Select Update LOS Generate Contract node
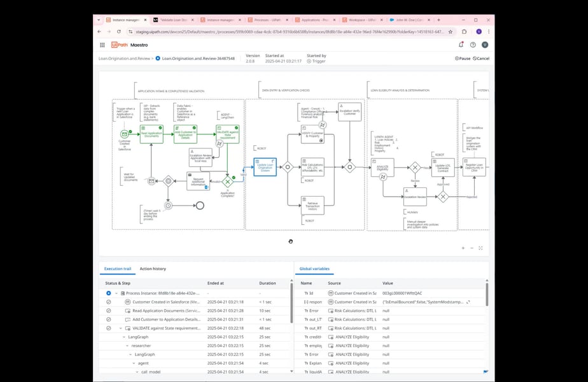Image resolution: width=588 pixels, height=382 pixels. (x=443, y=167)
